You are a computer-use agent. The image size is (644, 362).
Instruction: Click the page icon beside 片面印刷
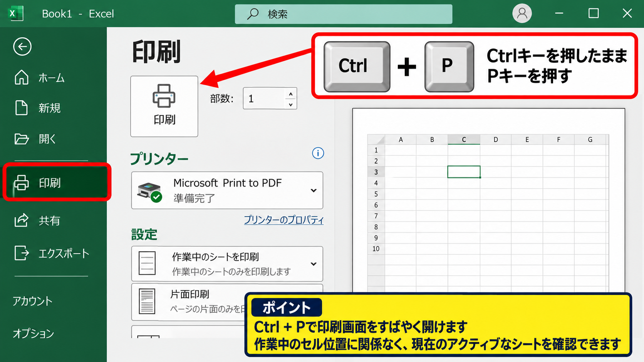(147, 301)
